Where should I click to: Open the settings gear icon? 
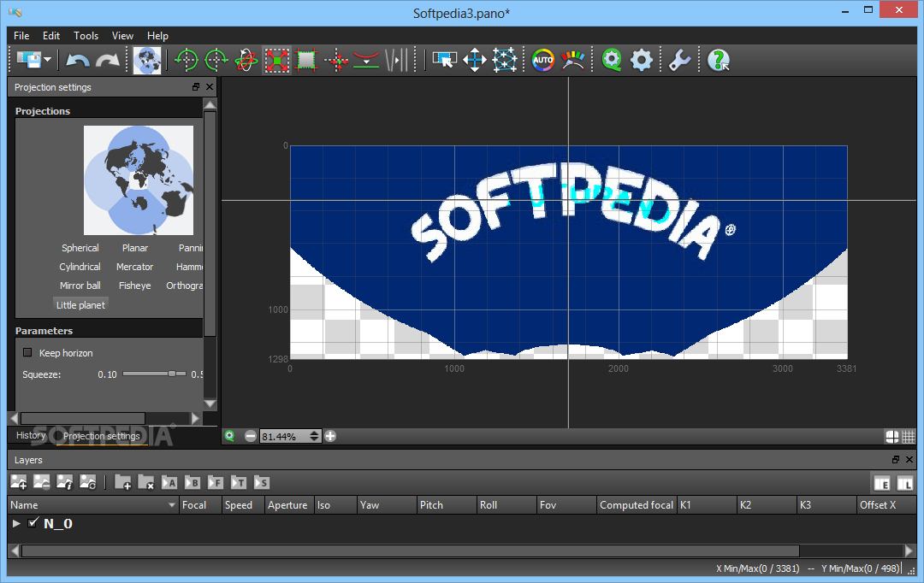[641, 60]
